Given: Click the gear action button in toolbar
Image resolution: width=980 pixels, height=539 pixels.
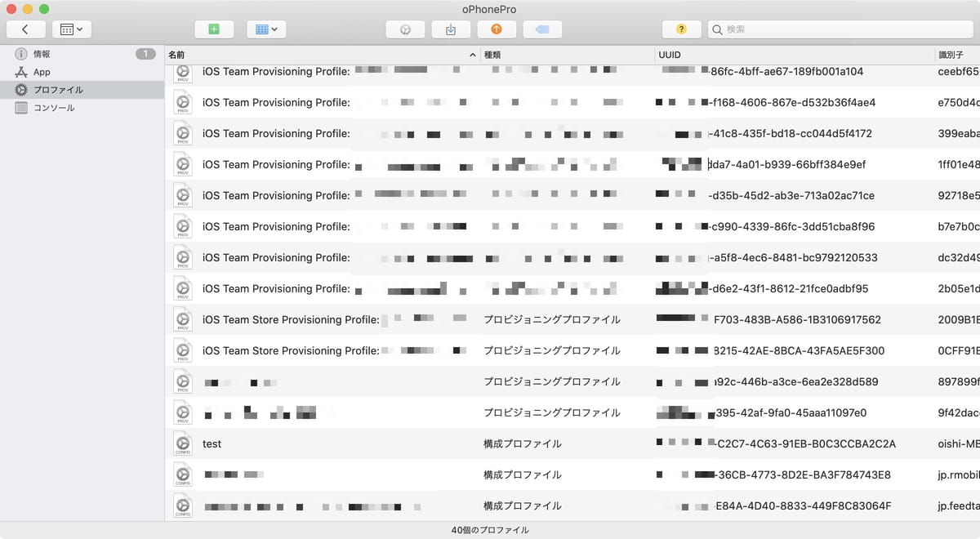Looking at the screenshot, I should click(x=405, y=29).
